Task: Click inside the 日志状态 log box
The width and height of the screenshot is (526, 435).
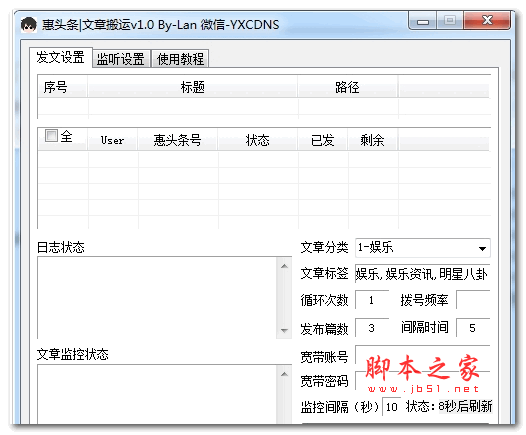Action: pyautogui.click(x=157, y=298)
